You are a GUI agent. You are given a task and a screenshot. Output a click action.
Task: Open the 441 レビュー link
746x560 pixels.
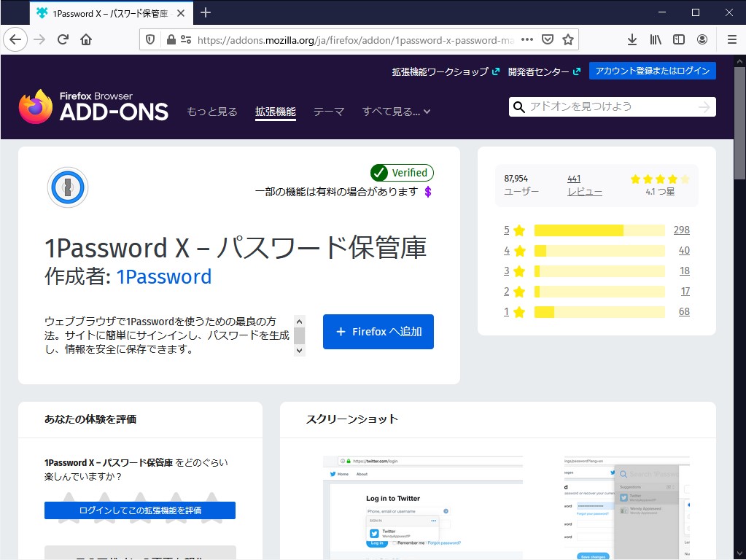585,185
